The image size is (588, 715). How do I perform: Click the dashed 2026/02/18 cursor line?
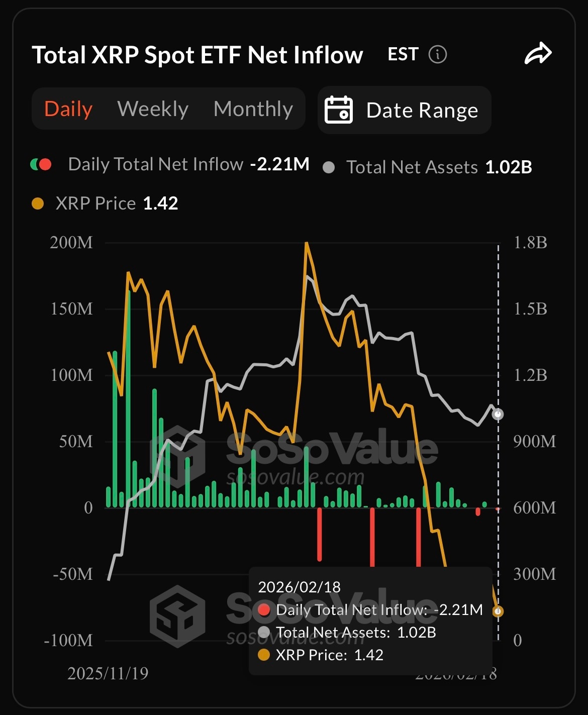tap(499, 442)
